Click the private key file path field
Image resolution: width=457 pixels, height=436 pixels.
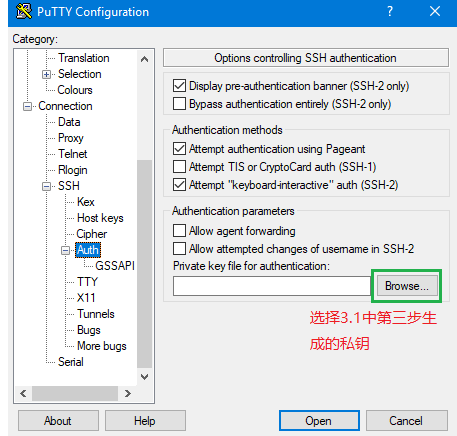(x=272, y=286)
